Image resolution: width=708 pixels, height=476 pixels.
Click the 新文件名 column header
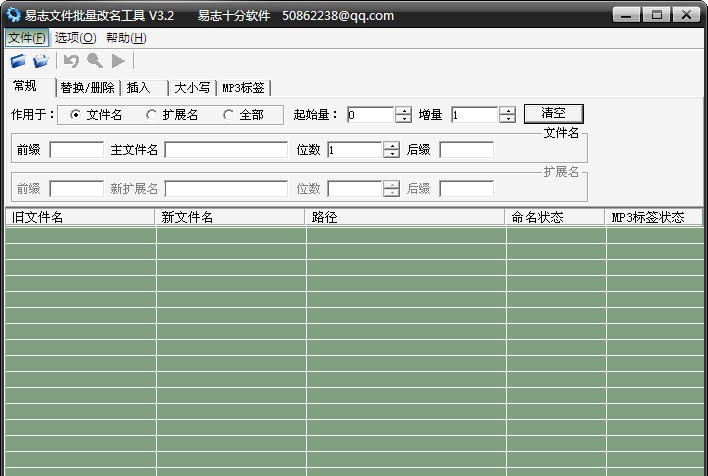230,217
